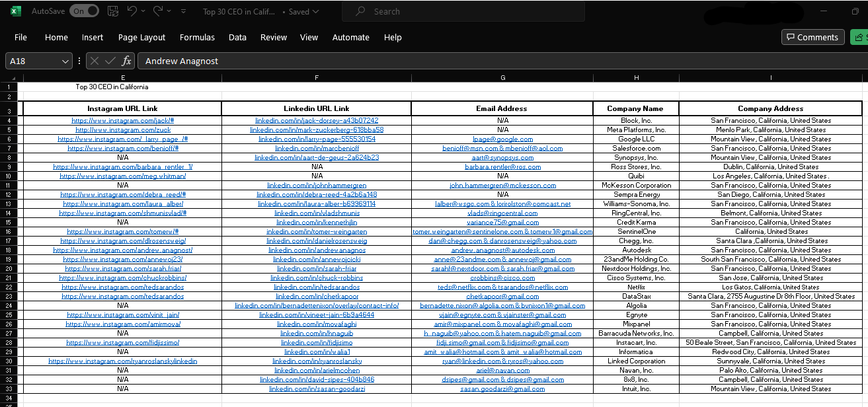This screenshot has height=407, width=868.
Task: Open linkedin.com/in/larry-page-555530154 link
Action: click(x=317, y=139)
